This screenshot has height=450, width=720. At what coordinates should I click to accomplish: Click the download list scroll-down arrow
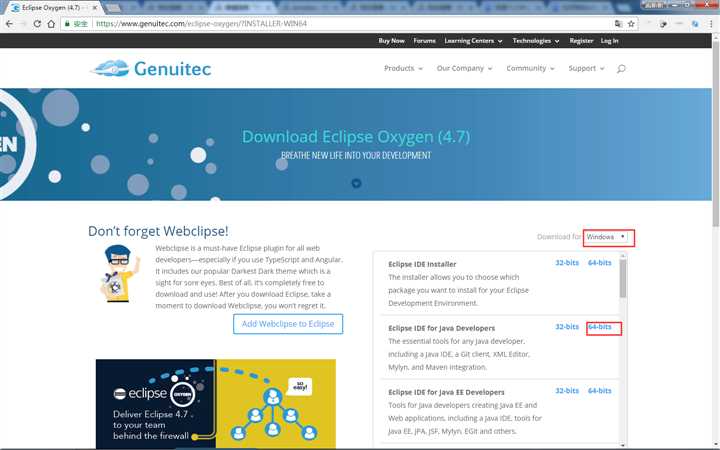tap(623, 444)
